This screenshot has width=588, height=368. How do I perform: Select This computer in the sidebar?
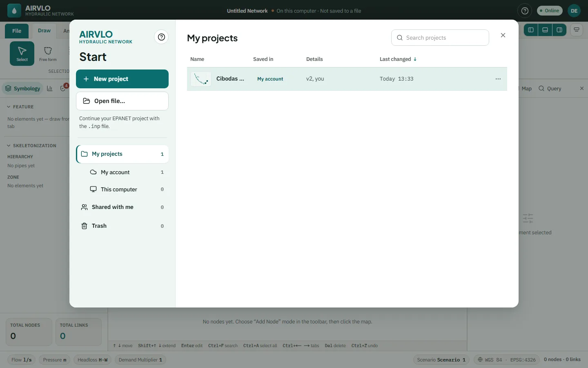pyautogui.click(x=127, y=189)
